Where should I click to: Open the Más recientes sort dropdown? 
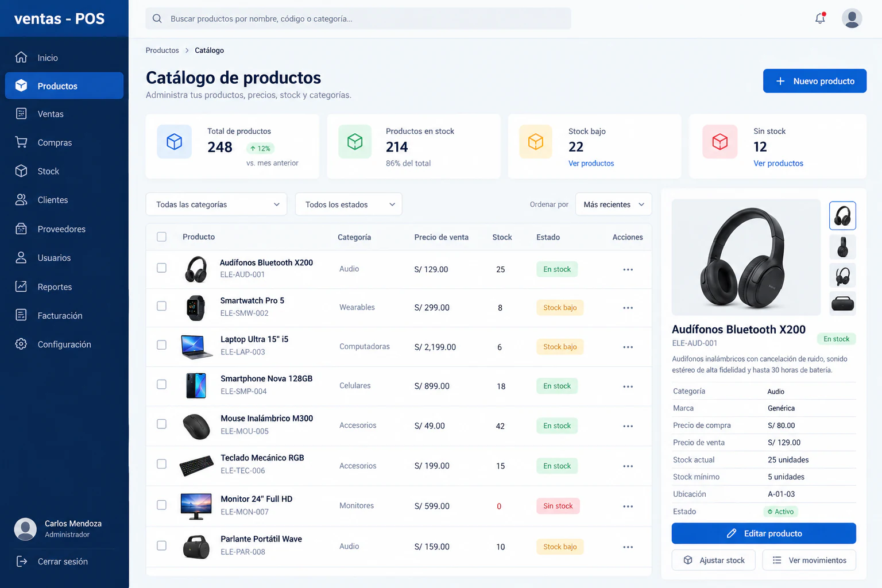tap(613, 204)
